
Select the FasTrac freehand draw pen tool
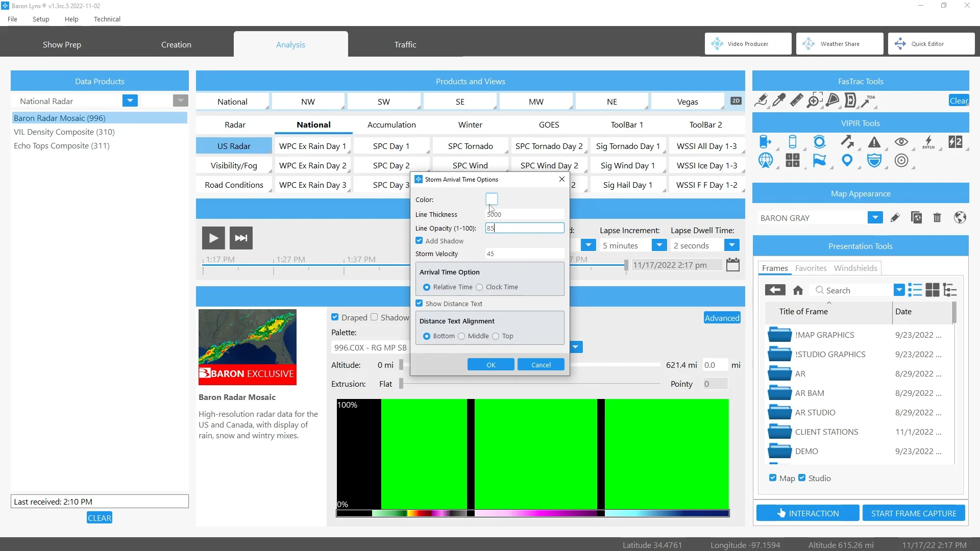(761, 101)
